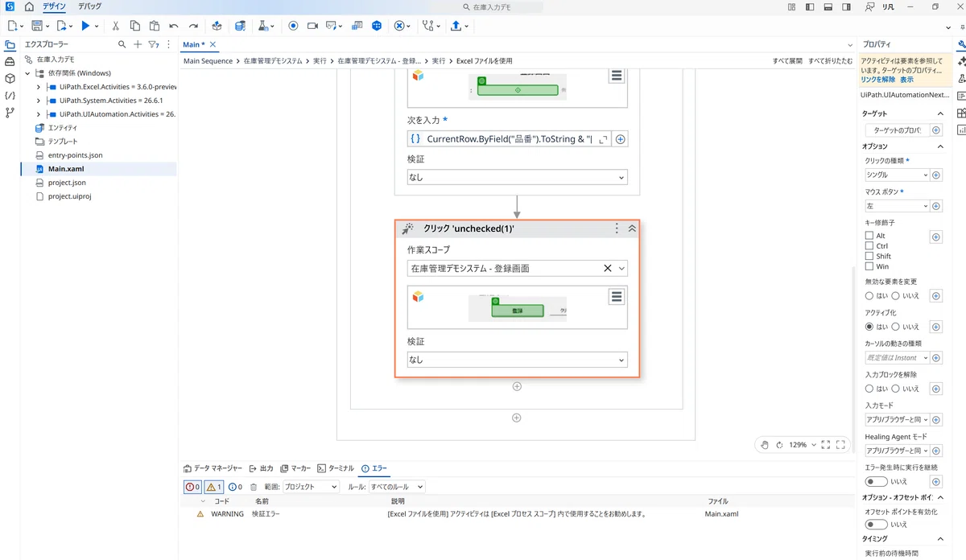This screenshot has height=560, width=966.
Task: Open the データ マネージャー tab
Action: (x=213, y=468)
